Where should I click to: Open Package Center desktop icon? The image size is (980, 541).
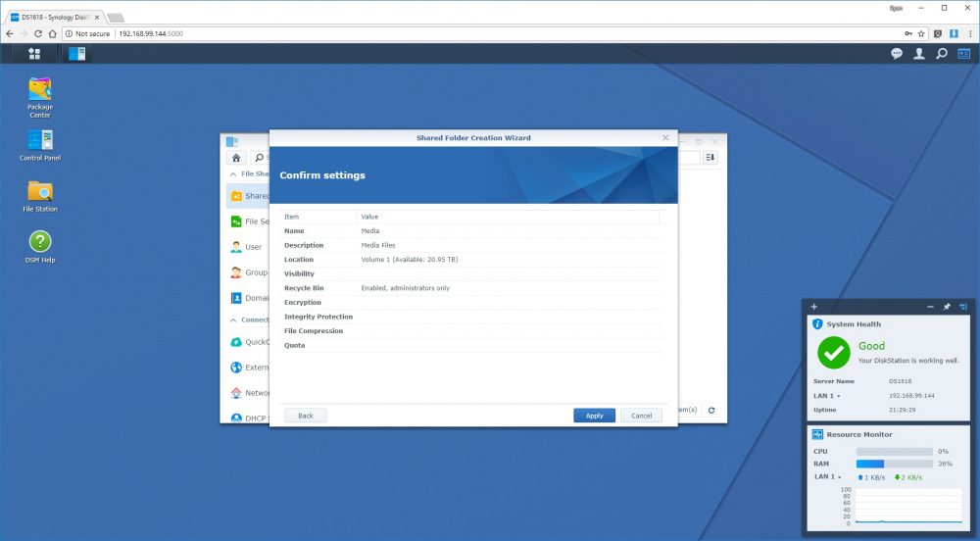point(40,97)
